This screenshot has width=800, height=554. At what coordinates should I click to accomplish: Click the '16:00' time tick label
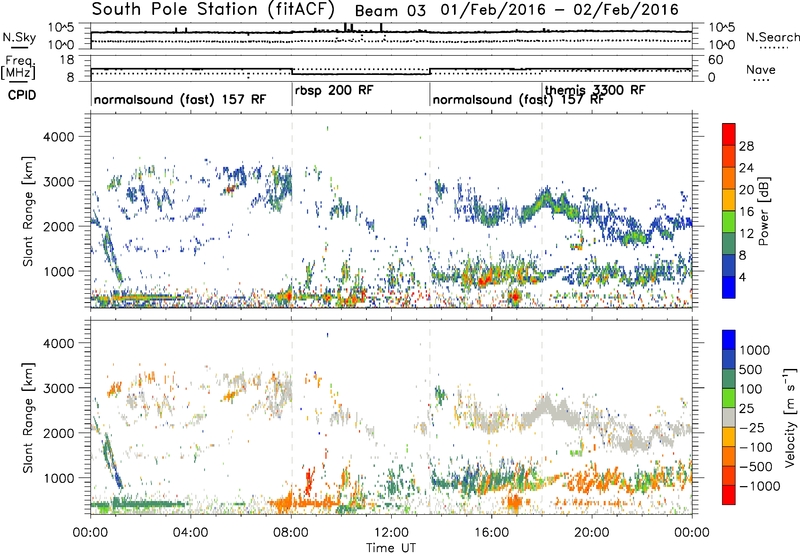(491, 533)
